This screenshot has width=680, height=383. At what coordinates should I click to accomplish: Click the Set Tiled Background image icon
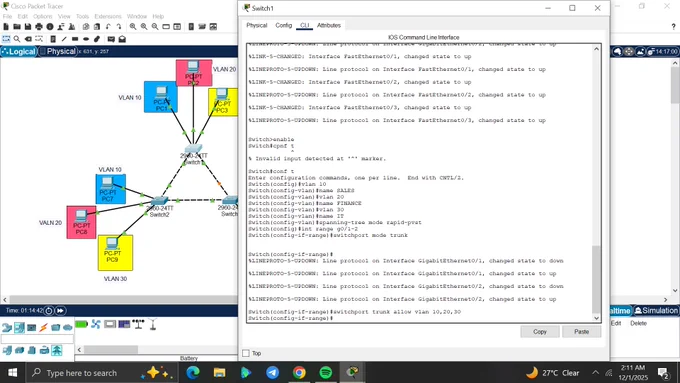640,52
